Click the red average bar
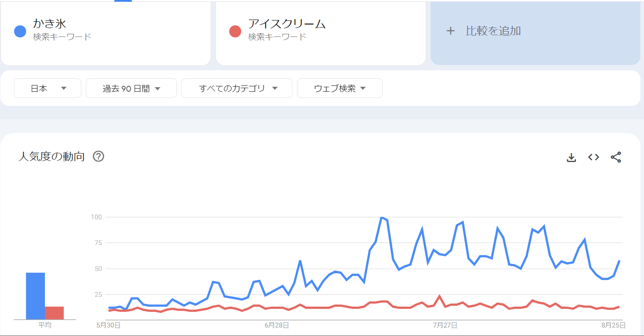The width and height of the screenshot is (644, 336). (x=54, y=313)
